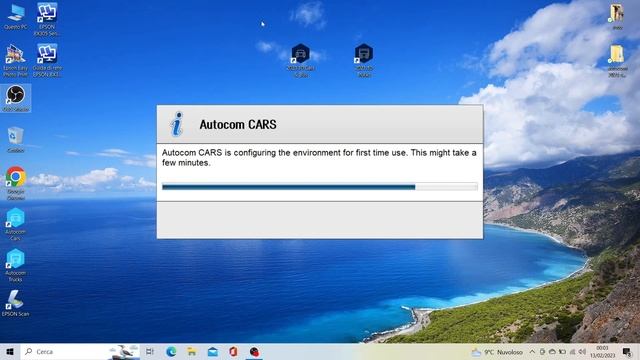
Task: Open the Questo PC desktop icon
Action: (16, 16)
